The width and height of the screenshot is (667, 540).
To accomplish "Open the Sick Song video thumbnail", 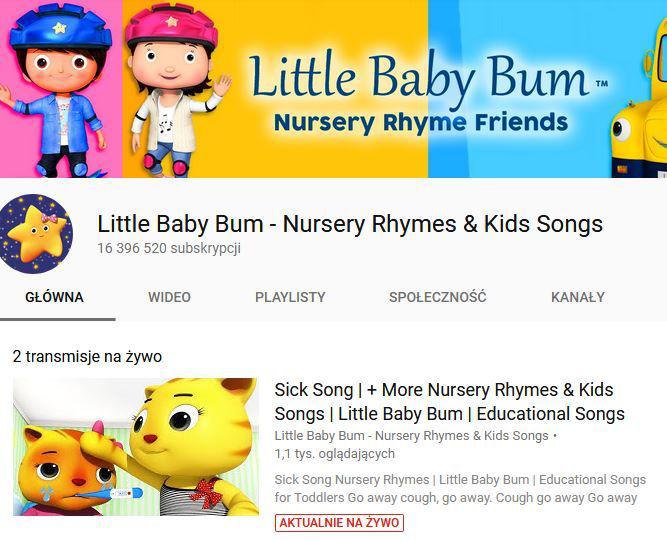I will tap(136, 447).
